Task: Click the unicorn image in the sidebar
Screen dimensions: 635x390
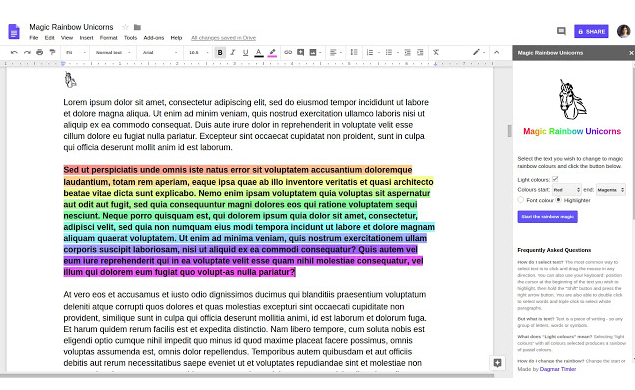Action: [x=572, y=100]
